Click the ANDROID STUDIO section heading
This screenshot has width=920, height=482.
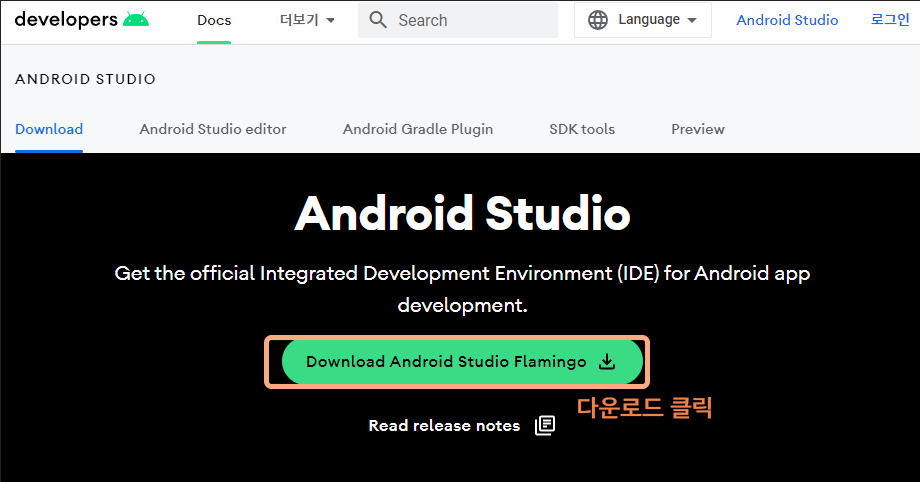pos(86,79)
